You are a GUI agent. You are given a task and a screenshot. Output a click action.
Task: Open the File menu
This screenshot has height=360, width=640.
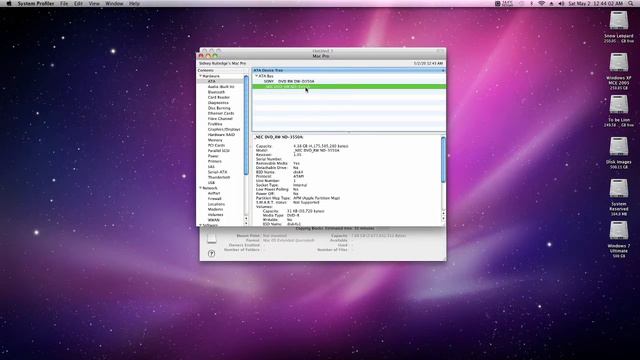[64, 3]
